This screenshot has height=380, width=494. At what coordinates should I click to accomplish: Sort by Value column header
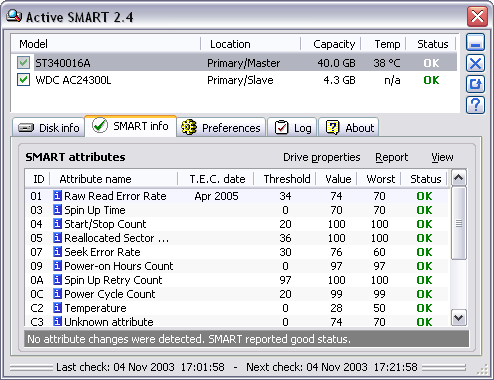336,179
